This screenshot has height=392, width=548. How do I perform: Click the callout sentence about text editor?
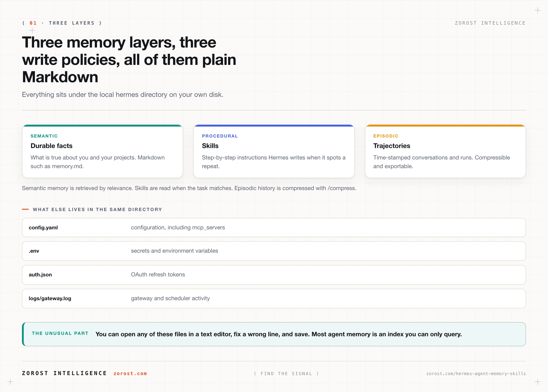pos(279,334)
